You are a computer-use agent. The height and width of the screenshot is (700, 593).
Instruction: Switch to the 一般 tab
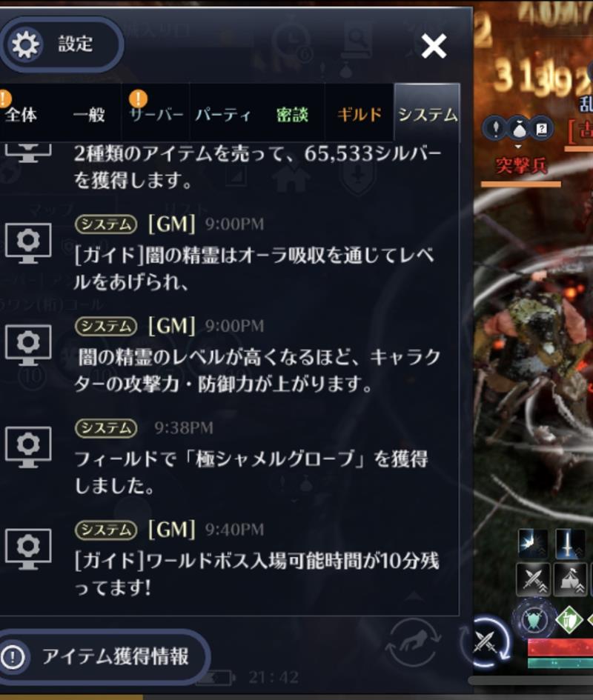(x=88, y=115)
